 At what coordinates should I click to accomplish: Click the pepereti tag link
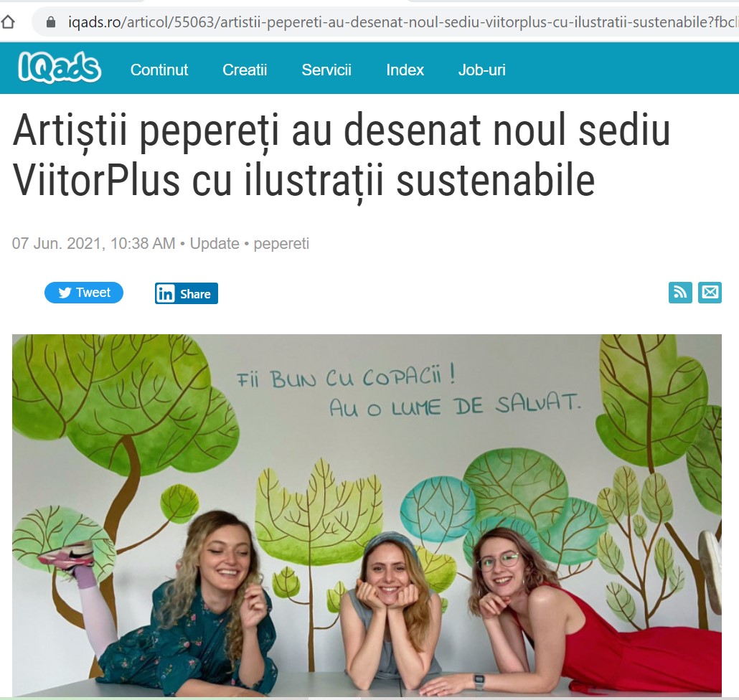[x=281, y=244]
